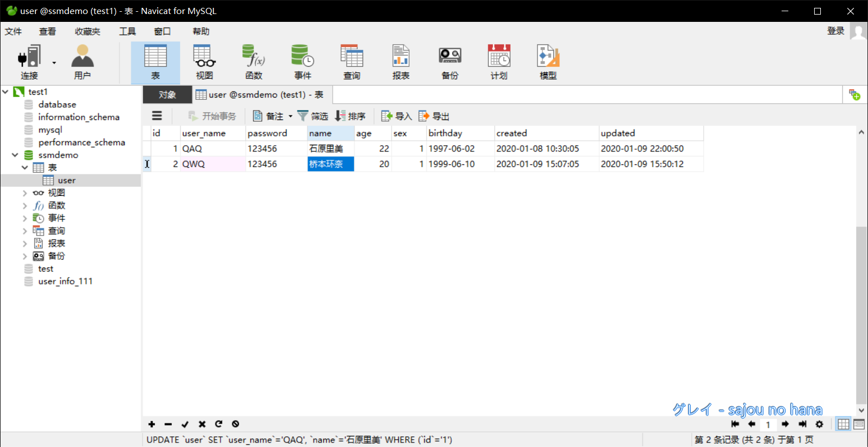Switch to user @ssmdemo (test1) tab
The width and height of the screenshot is (868, 447).
pos(263,95)
